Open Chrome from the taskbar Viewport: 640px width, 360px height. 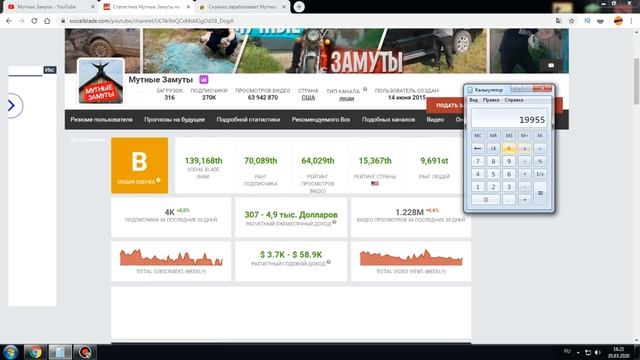(35, 352)
